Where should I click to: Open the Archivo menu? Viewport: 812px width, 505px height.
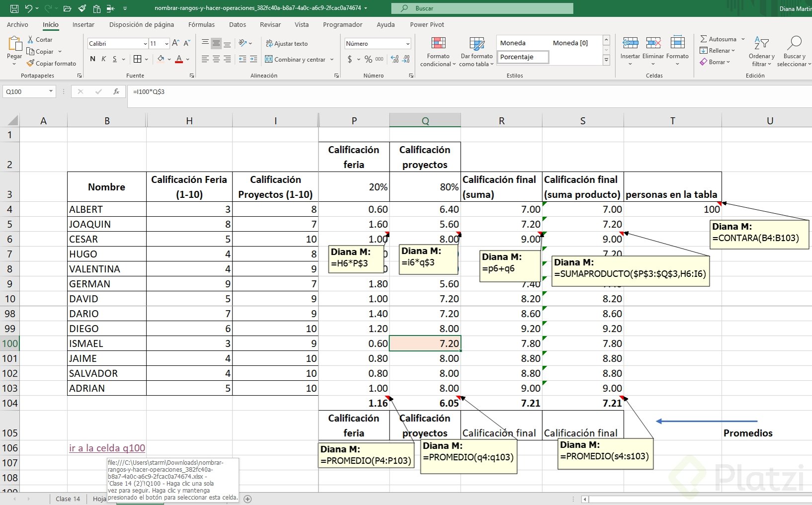click(17, 24)
